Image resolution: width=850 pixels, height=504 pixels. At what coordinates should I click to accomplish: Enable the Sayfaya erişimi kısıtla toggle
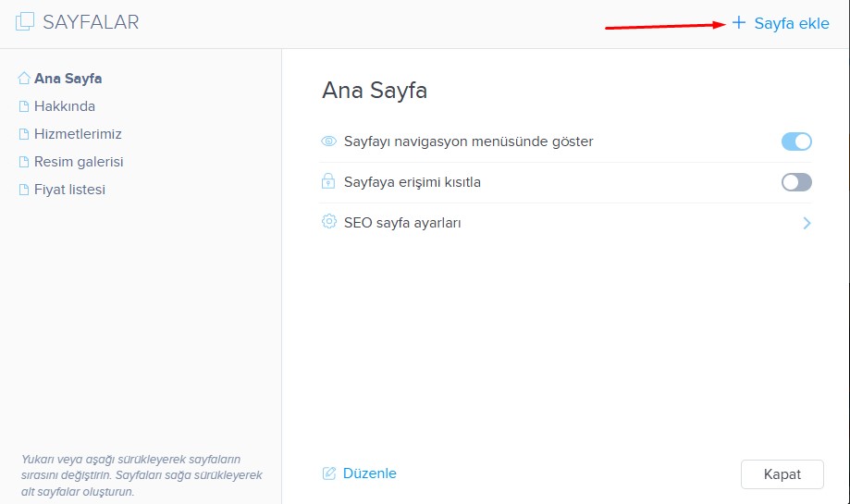coord(796,182)
